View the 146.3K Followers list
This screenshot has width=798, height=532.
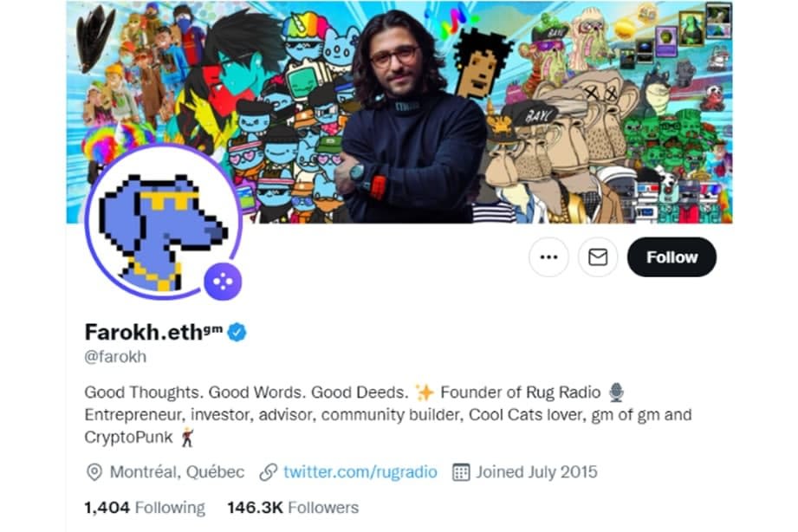[x=293, y=508]
